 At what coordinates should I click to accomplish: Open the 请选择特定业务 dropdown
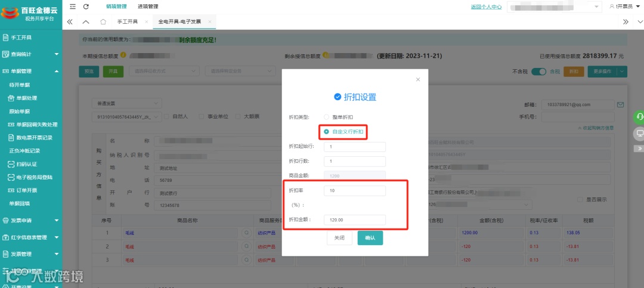point(240,71)
